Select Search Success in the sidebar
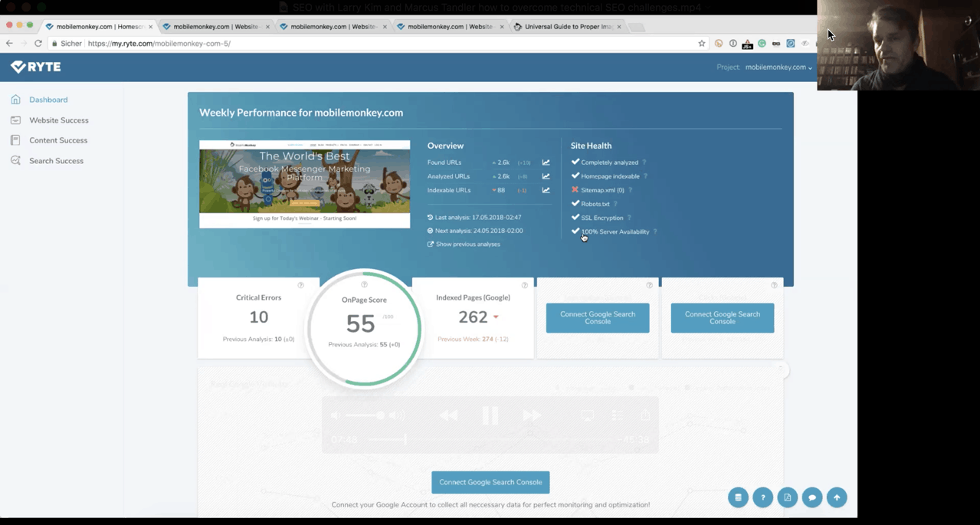 pos(56,161)
